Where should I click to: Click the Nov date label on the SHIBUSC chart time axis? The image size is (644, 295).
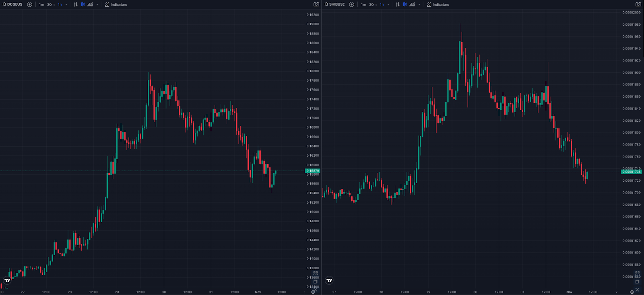pyautogui.click(x=569, y=292)
